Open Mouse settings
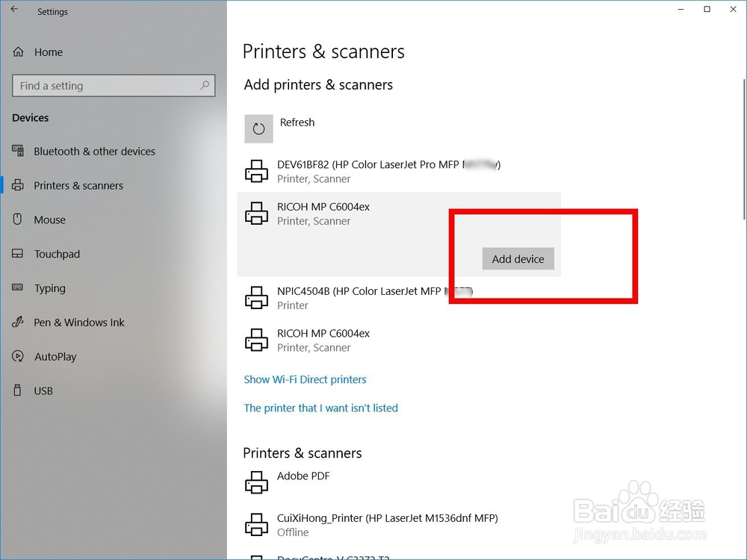 pos(49,220)
